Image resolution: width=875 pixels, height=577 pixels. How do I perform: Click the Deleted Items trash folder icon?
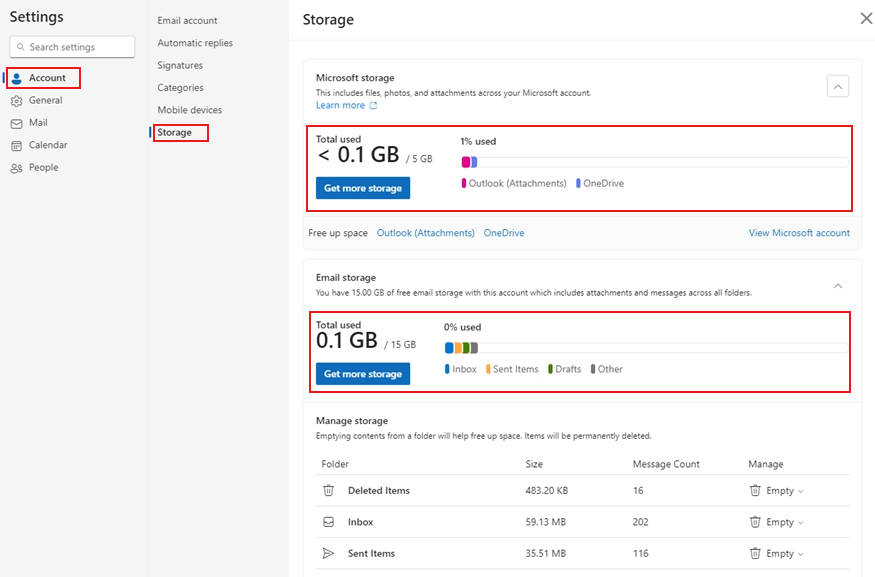pos(329,491)
